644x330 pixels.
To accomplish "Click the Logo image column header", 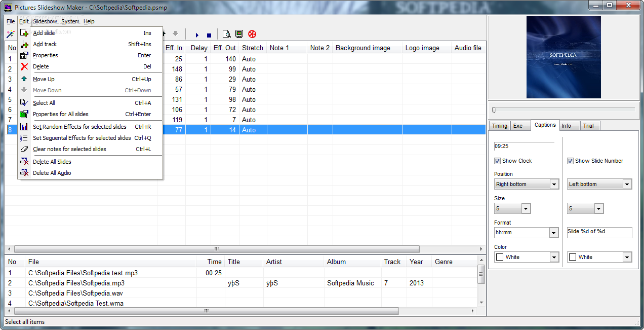I will (427, 48).
